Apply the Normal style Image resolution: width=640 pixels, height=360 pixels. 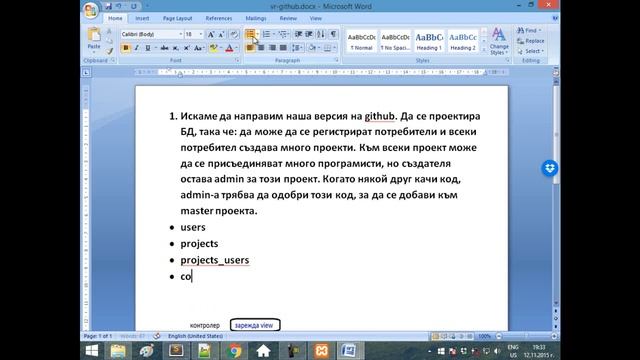click(x=362, y=41)
